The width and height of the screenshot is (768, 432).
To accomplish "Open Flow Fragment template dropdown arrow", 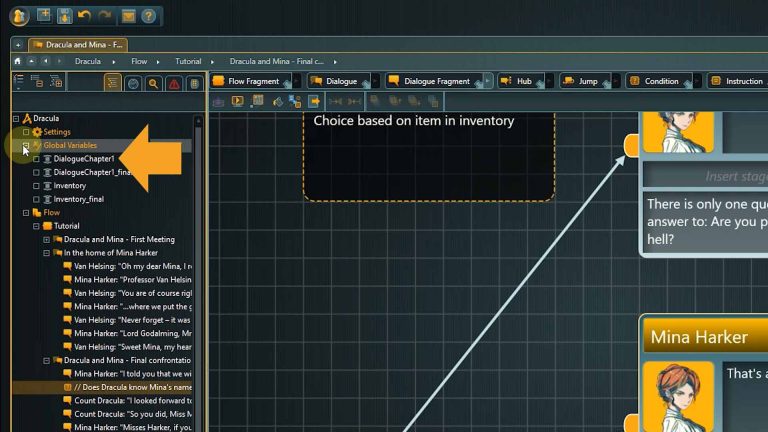I will tap(297, 81).
